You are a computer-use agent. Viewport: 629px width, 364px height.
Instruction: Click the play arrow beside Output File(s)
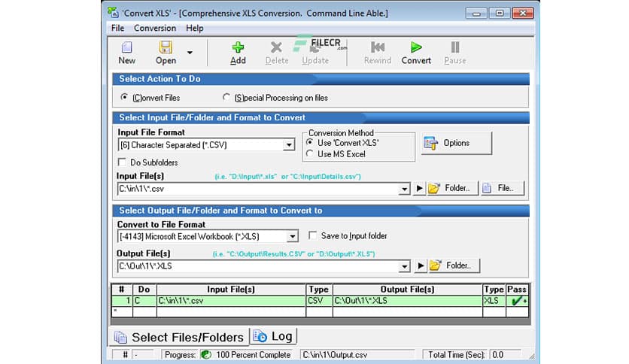point(421,265)
